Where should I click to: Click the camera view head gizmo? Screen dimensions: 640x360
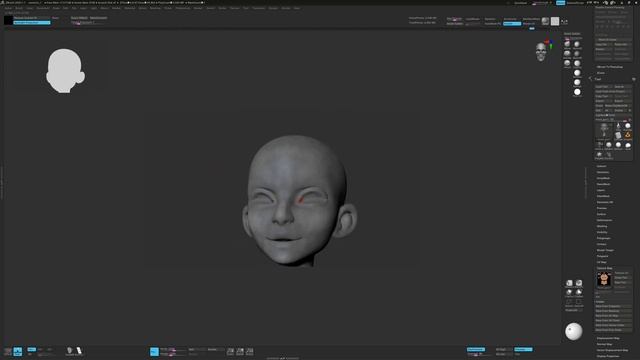[x=541, y=52]
